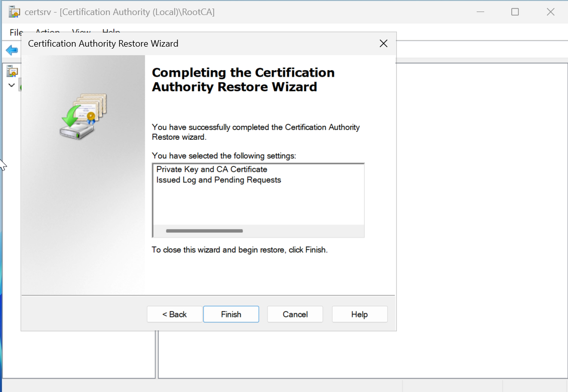
Task: Maximize the certsrv console window
Action: point(515,12)
